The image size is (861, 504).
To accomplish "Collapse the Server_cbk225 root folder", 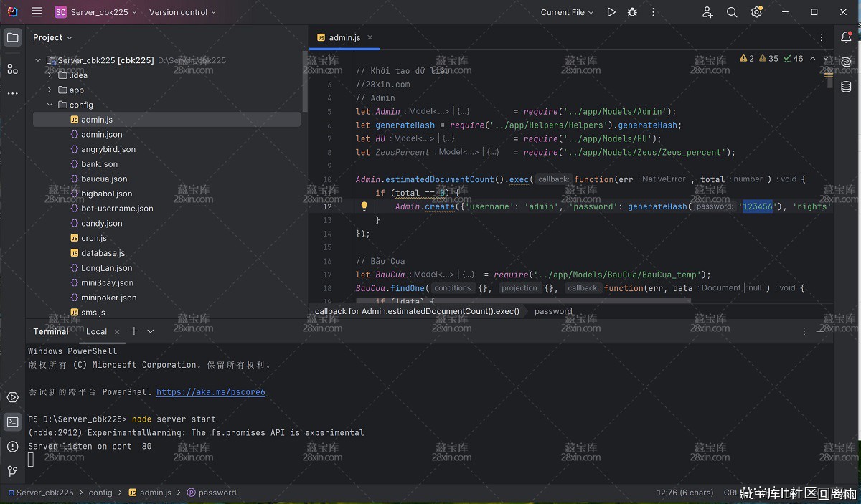I will (x=38, y=60).
